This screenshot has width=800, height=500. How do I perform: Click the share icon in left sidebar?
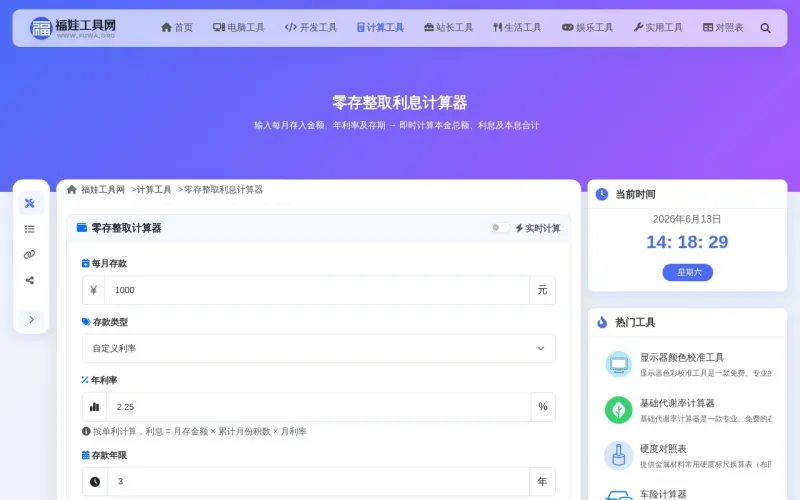click(x=30, y=280)
